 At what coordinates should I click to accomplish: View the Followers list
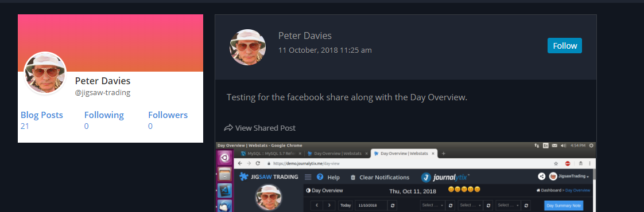pyautogui.click(x=168, y=115)
